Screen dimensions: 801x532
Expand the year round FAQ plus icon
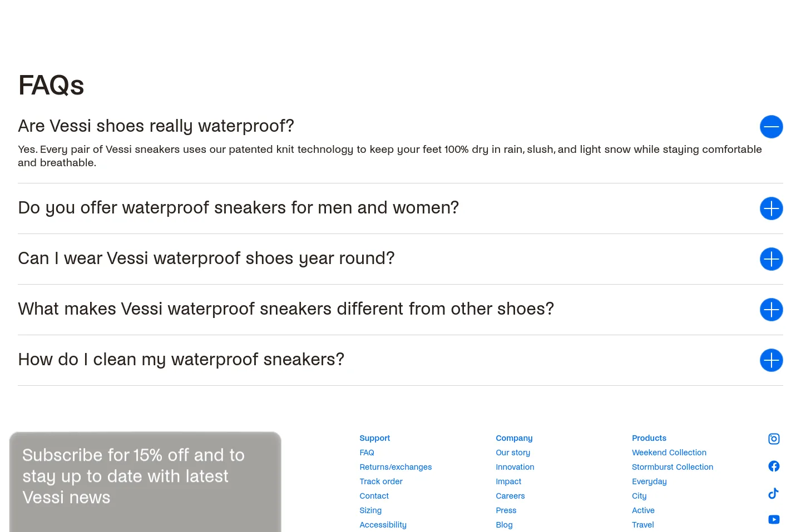(x=772, y=259)
